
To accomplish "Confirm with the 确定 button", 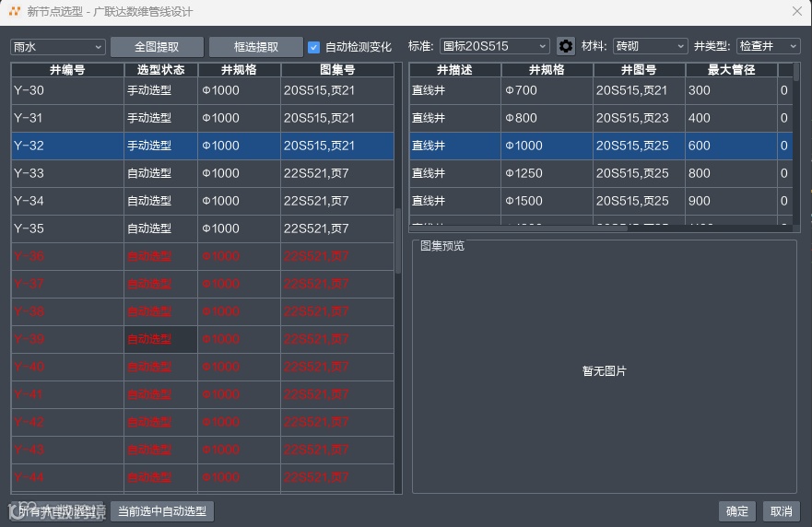I will click(737, 511).
